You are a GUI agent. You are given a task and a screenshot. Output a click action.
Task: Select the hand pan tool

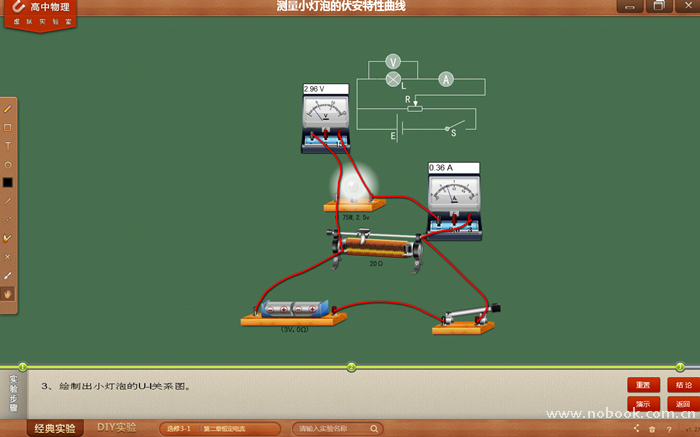(8, 294)
